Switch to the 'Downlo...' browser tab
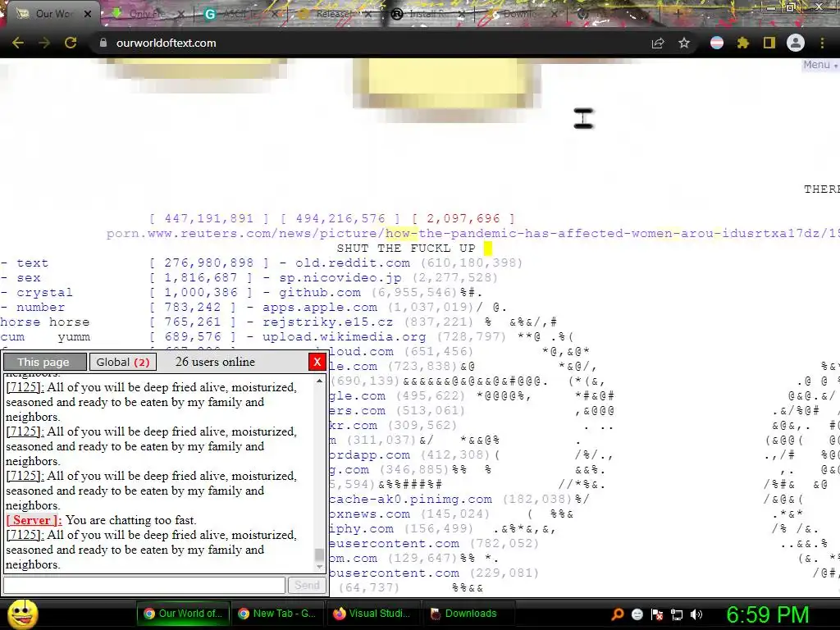The image size is (840, 630). [x=521, y=14]
